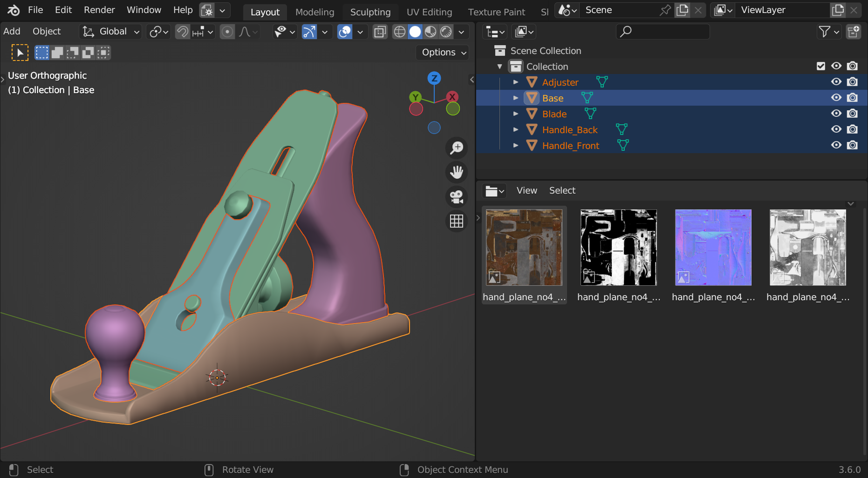The width and height of the screenshot is (868, 478).
Task: Disable Handle_Front in renders
Action: [853, 145]
